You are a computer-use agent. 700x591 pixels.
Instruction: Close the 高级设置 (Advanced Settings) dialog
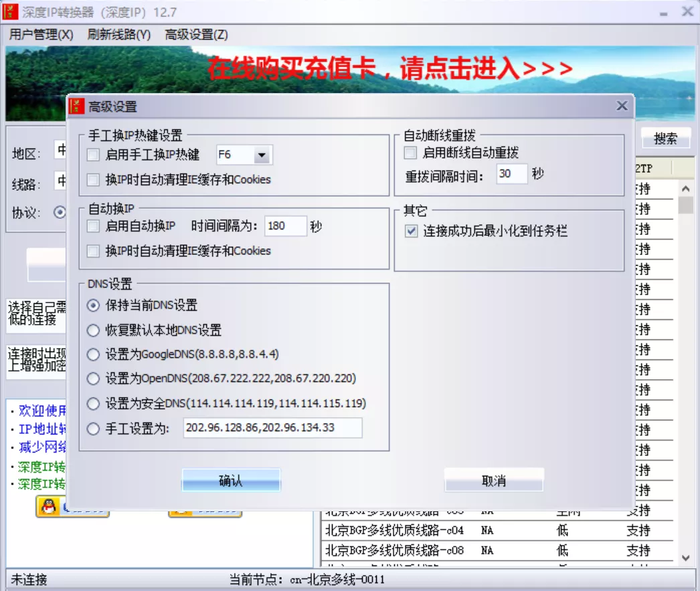click(622, 106)
